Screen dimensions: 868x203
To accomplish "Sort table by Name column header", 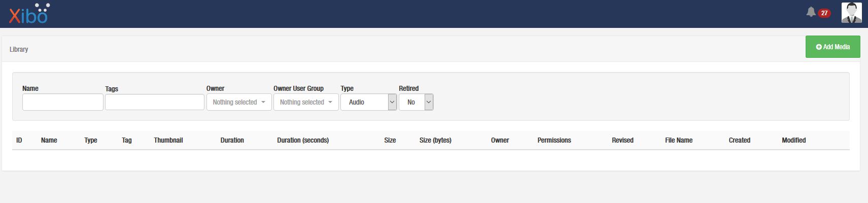I will pyautogui.click(x=49, y=140).
